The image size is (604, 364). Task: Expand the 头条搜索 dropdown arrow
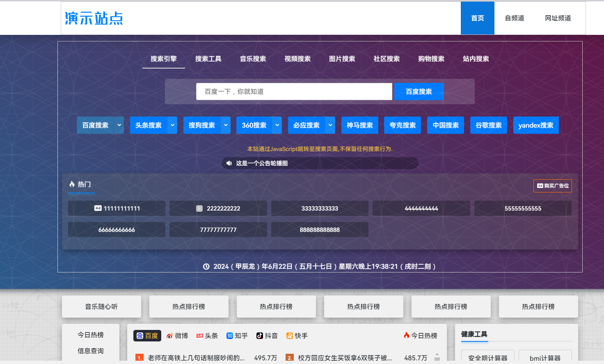point(172,125)
